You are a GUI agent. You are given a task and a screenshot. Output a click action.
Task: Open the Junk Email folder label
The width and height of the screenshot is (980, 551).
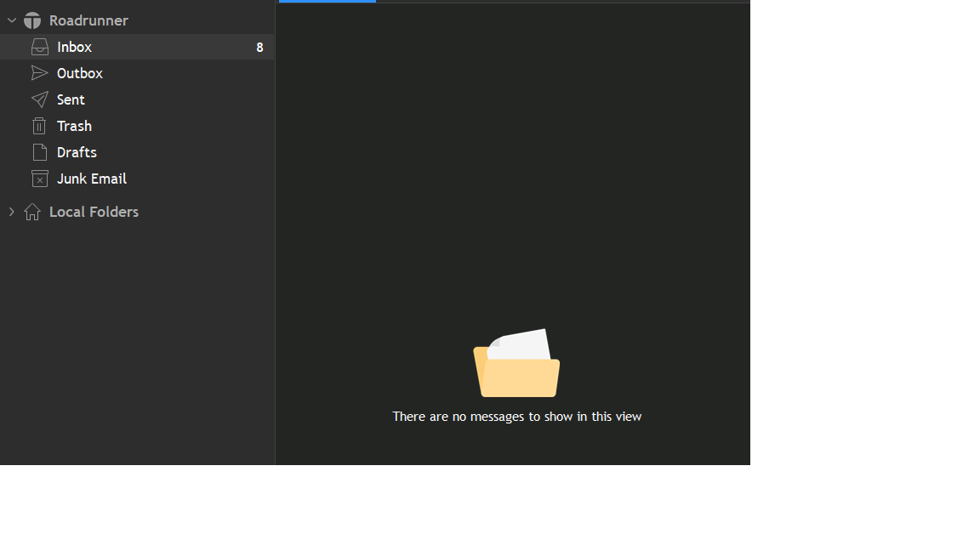pyautogui.click(x=92, y=179)
